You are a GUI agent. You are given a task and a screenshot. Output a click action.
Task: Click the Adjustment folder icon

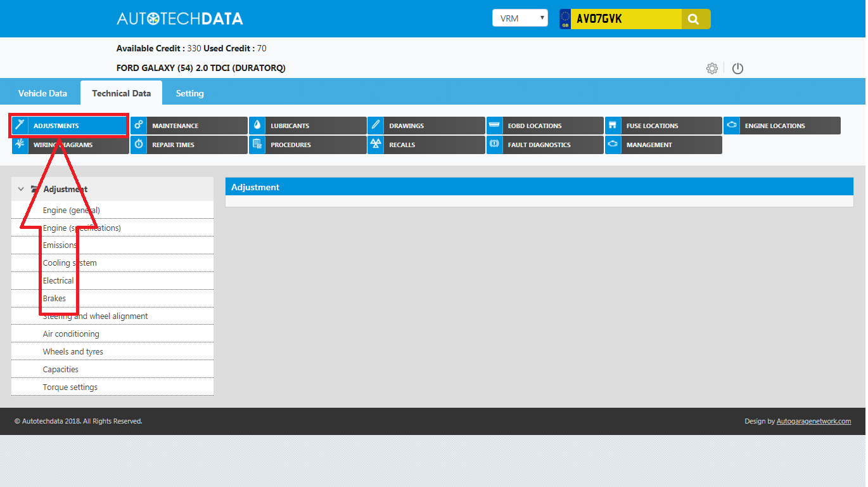point(35,189)
